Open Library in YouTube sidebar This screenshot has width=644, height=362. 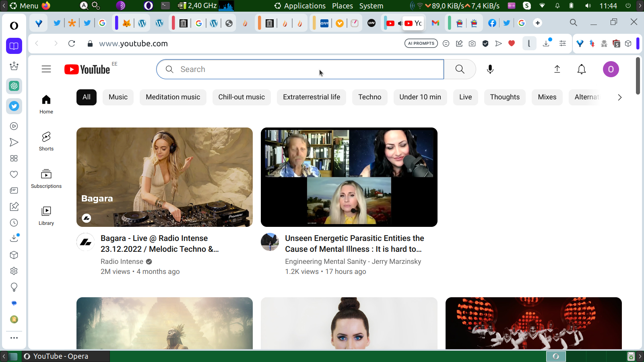coord(46,216)
